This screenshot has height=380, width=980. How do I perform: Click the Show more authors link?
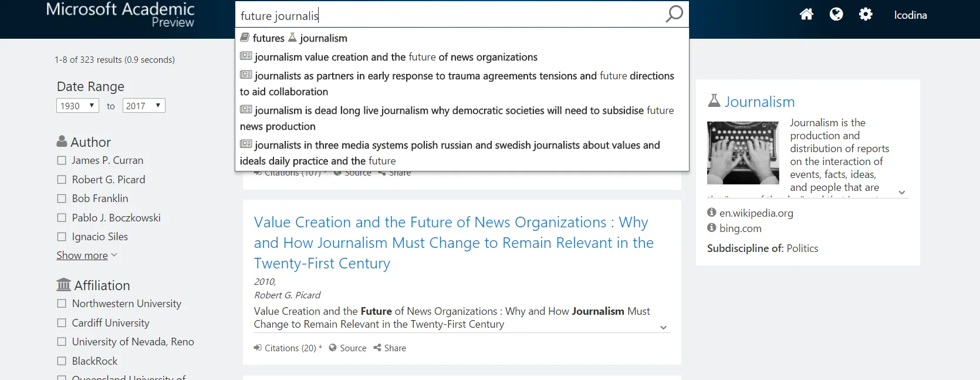83,255
